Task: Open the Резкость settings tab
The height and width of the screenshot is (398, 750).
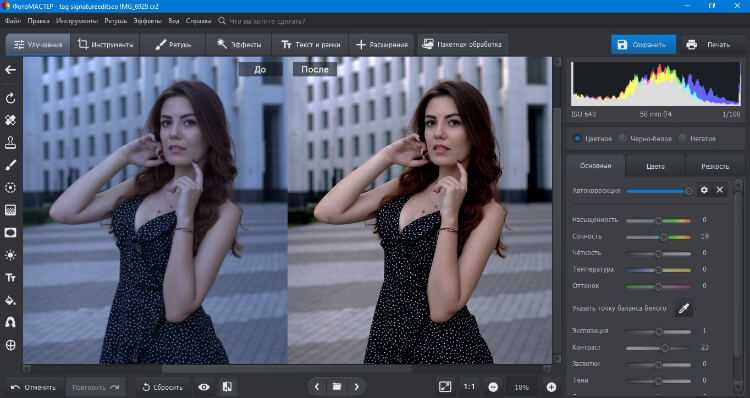Action: tap(715, 166)
